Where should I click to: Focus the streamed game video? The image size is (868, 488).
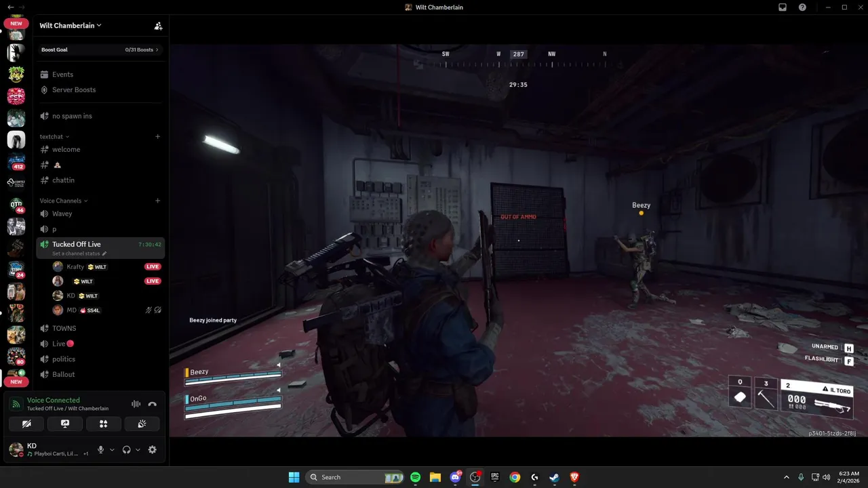click(x=518, y=241)
